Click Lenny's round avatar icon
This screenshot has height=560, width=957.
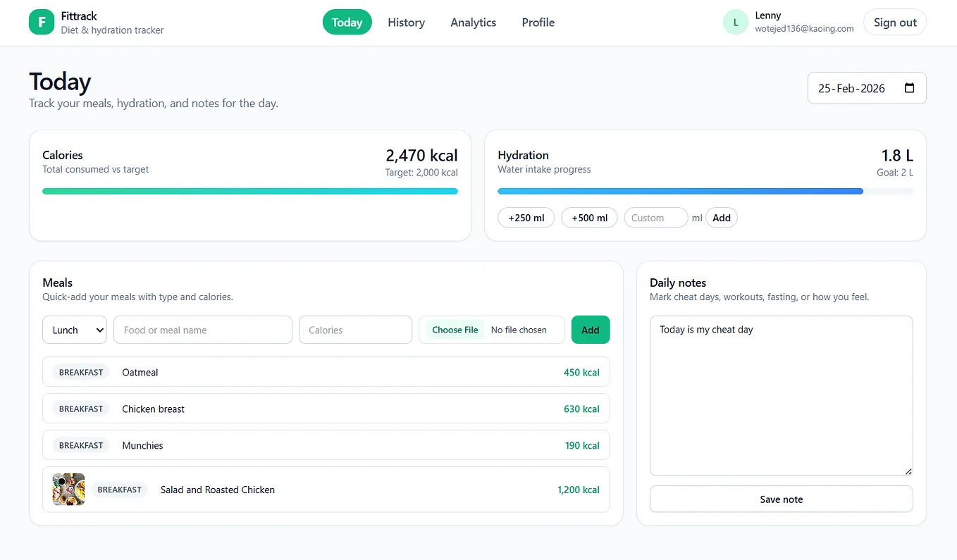tap(736, 23)
